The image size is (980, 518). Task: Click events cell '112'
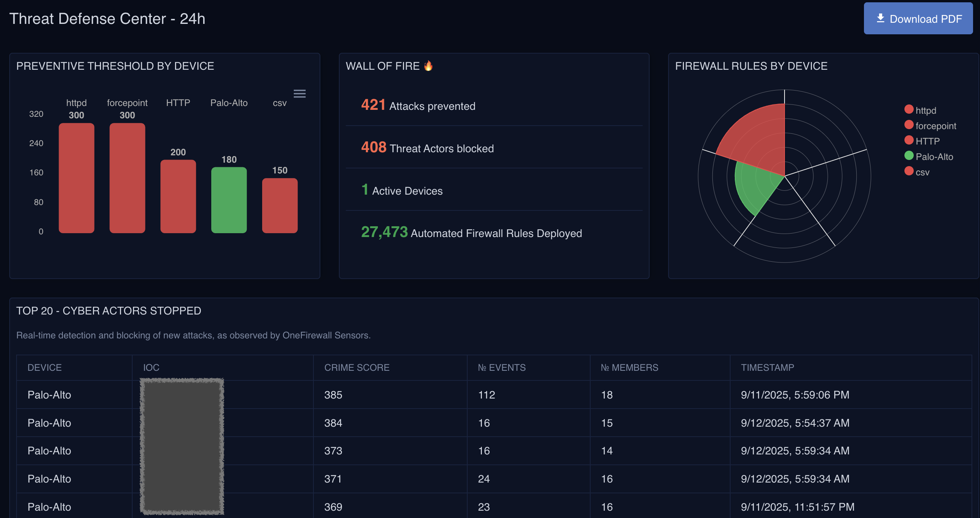(x=487, y=395)
